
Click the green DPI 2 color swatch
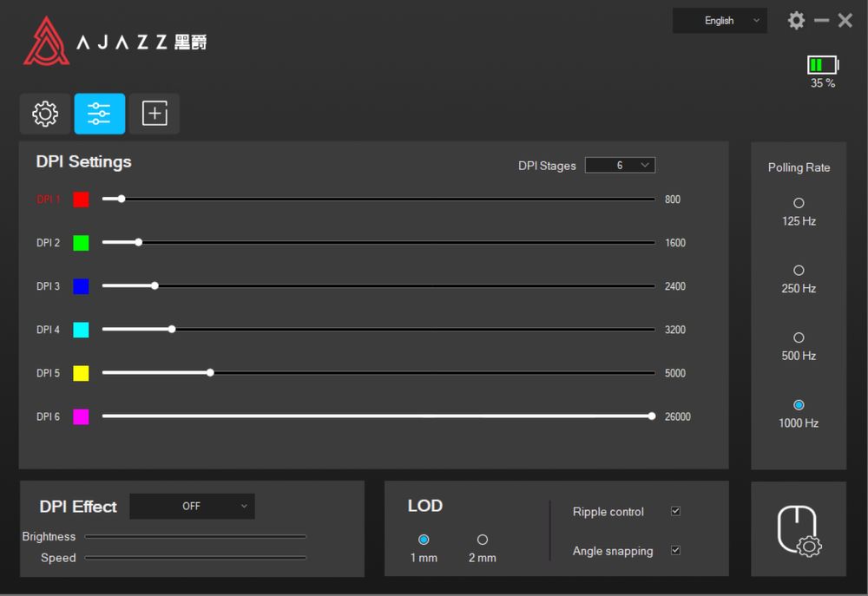click(81, 243)
